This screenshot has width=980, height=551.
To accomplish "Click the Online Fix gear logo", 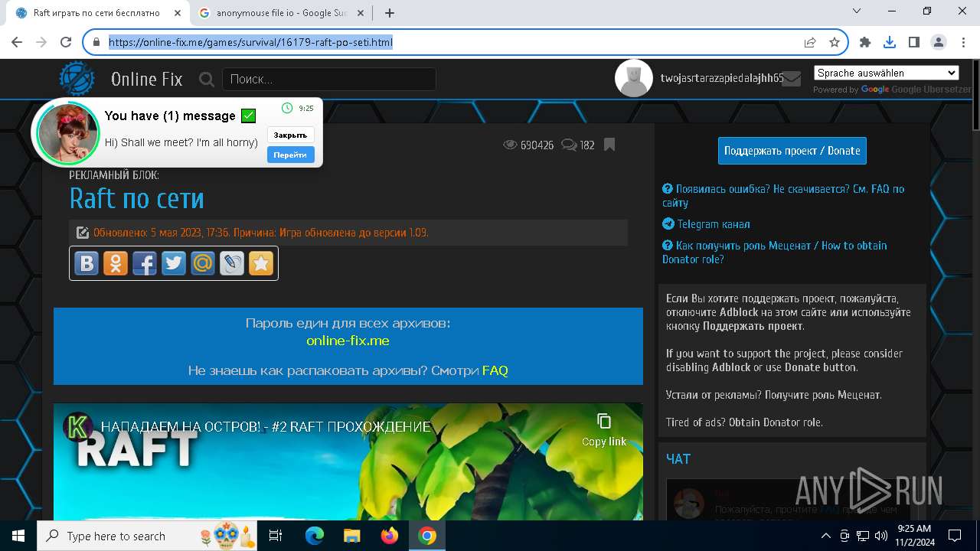I will [77, 79].
